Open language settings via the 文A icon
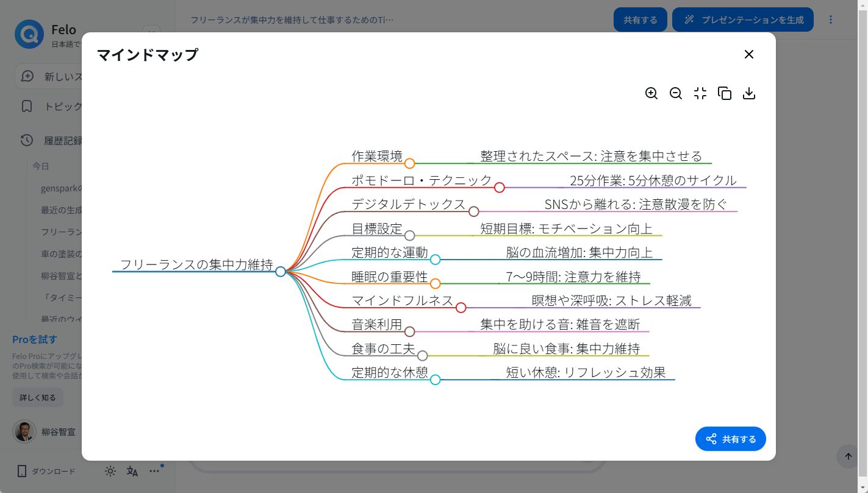The image size is (868, 493). tap(132, 471)
